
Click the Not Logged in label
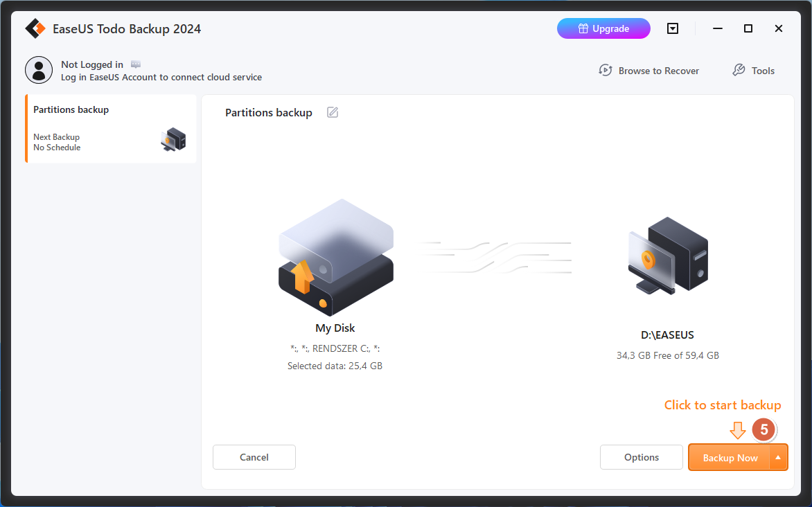[x=92, y=64]
